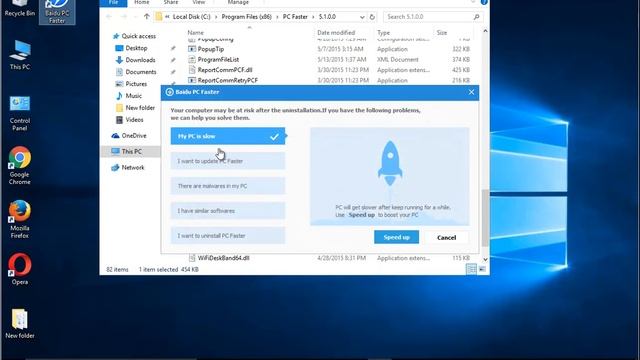The image size is (640, 360).
Task: Select 'I want to update PC Faster'
Action: pyautogui.click(x=228, y=161)
